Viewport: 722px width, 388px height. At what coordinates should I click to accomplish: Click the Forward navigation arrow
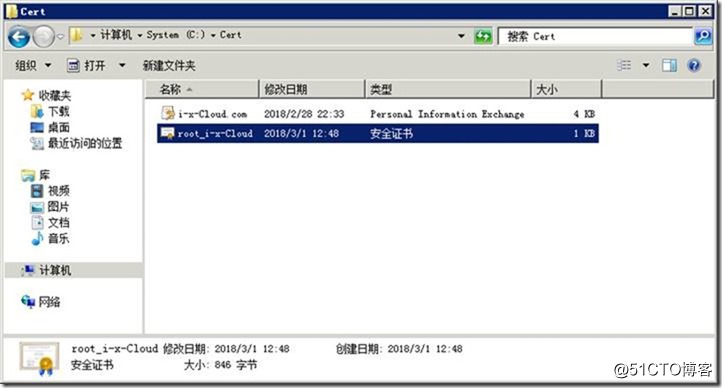44,36
